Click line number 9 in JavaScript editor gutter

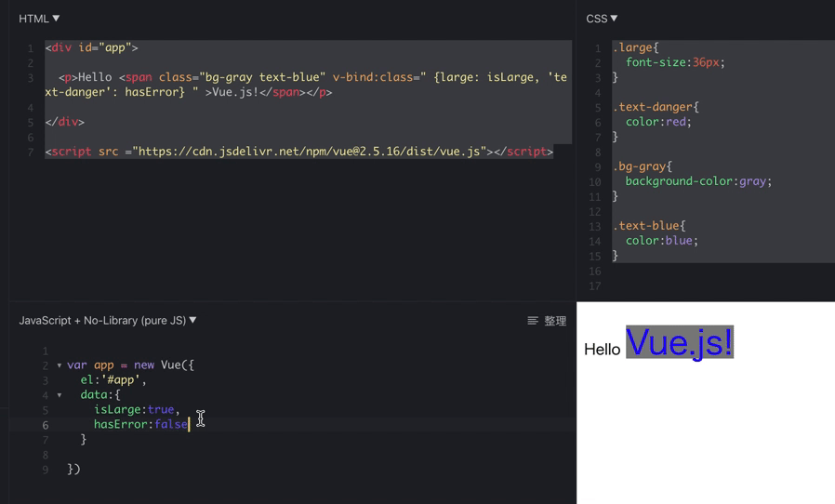click(x=46, y=470)
